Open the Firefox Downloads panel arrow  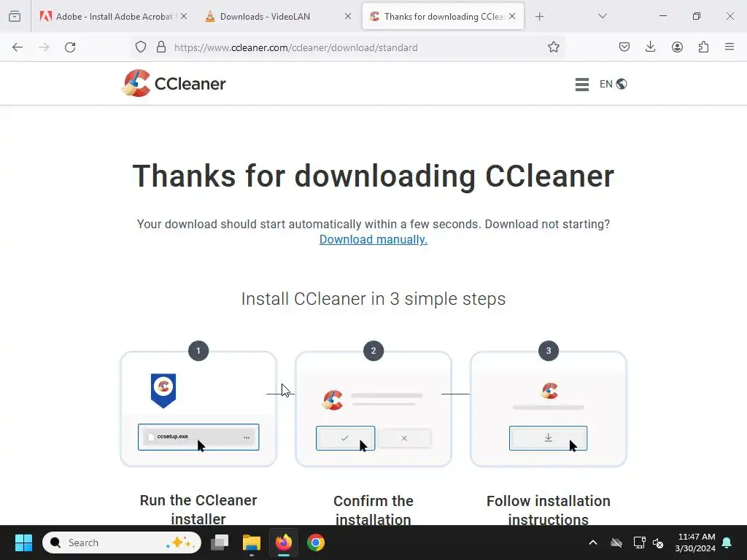pos(650,47)
